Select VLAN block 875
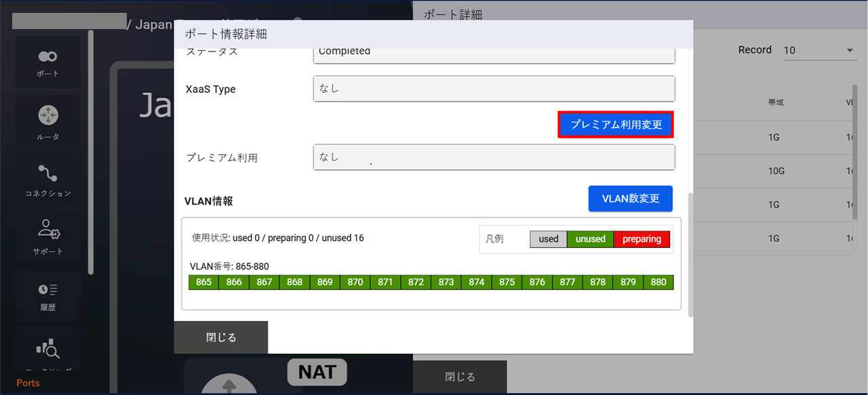868x395 pixels. (x=507, y=282)
